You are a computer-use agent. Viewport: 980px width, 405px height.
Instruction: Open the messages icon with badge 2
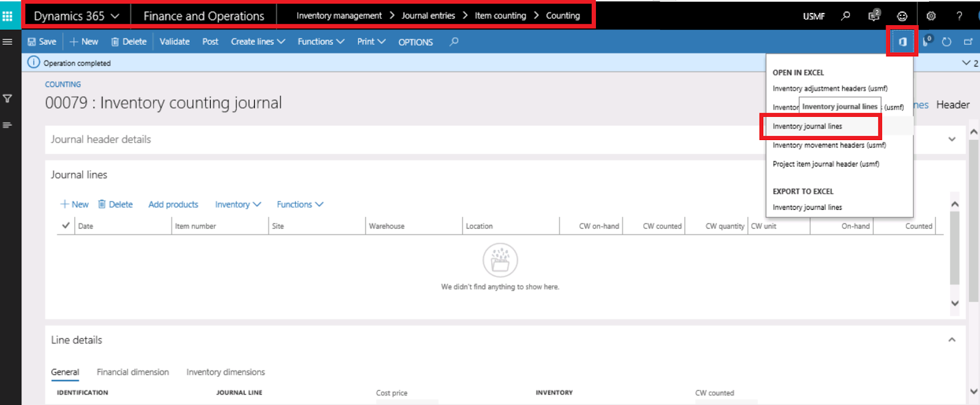click(874, 15)
